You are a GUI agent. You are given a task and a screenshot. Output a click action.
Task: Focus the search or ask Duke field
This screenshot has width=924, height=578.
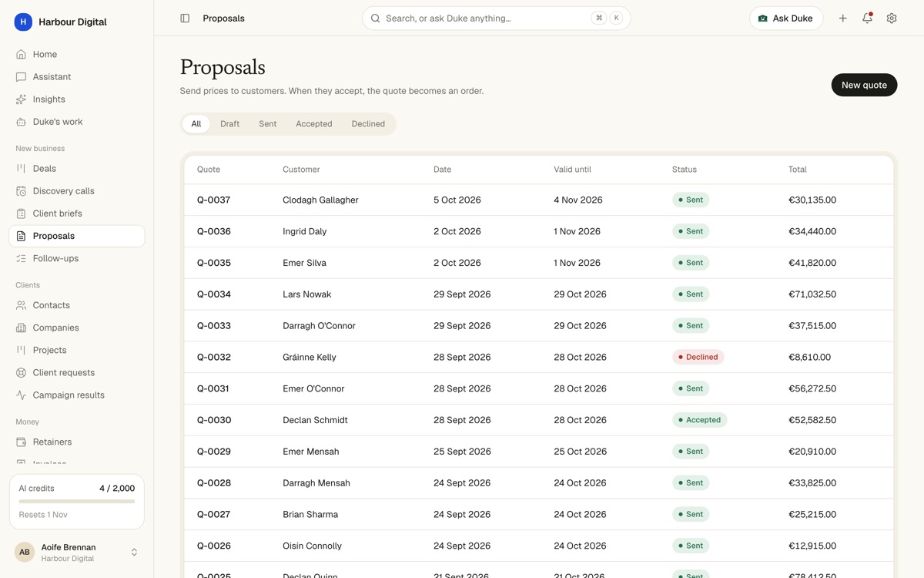coord(497,18)
